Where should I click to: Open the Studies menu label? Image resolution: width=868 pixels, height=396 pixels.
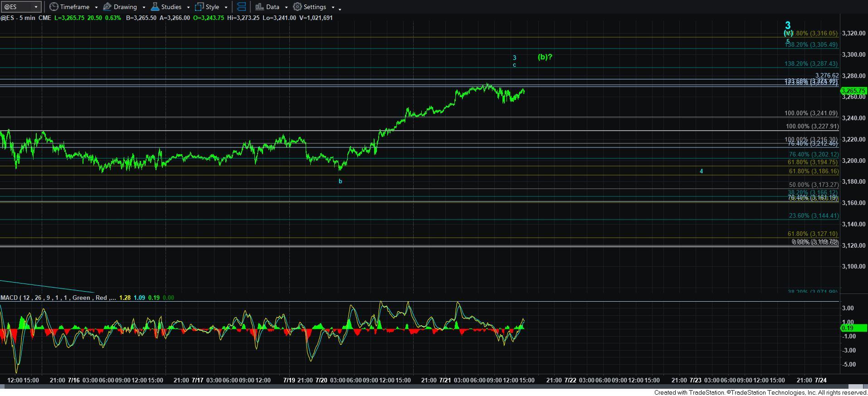pyautogui.click(x=171, y=7)
